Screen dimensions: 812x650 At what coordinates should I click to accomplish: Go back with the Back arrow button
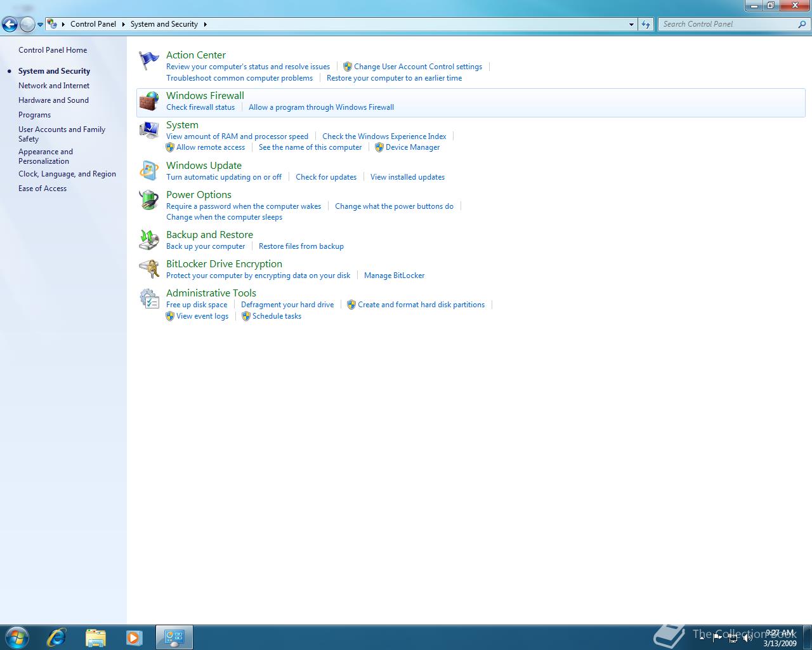point(10,24)
